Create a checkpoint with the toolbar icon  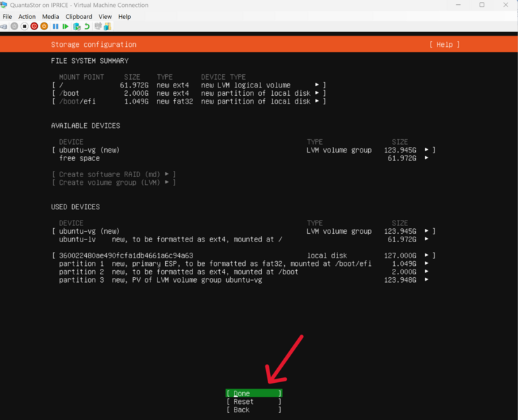tap(77, 27)
